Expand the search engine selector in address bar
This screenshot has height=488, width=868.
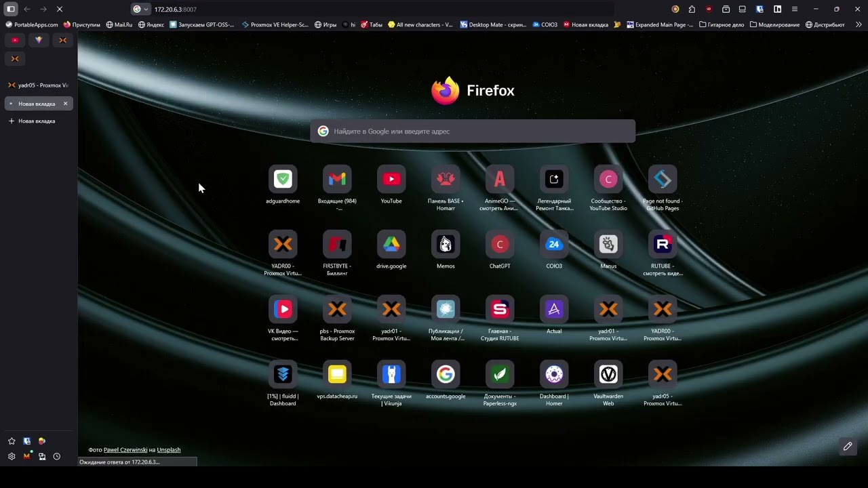point(141,9)
